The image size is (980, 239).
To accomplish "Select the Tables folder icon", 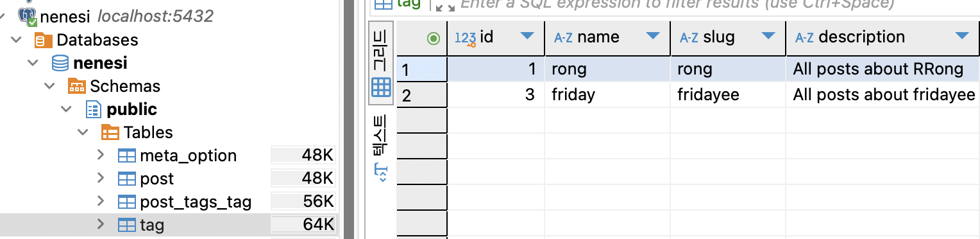I will pyautogui.click(x=110, y=132).
